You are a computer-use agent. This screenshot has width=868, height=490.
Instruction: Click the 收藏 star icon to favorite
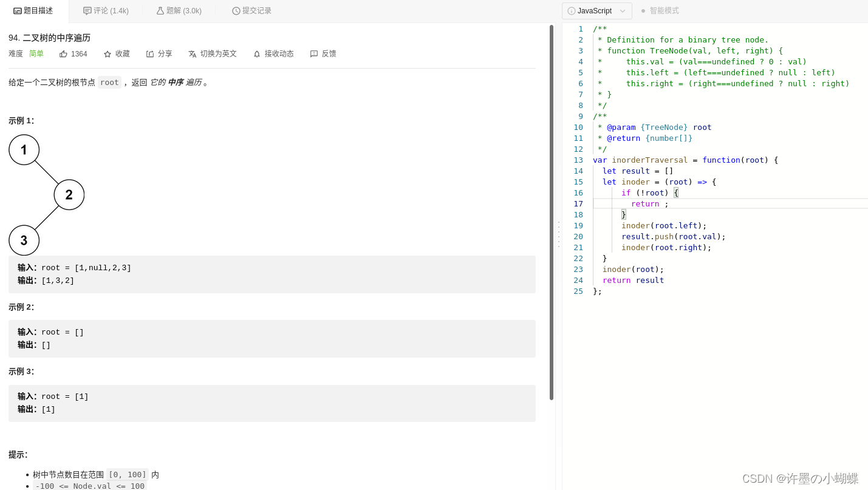(108, 53)
